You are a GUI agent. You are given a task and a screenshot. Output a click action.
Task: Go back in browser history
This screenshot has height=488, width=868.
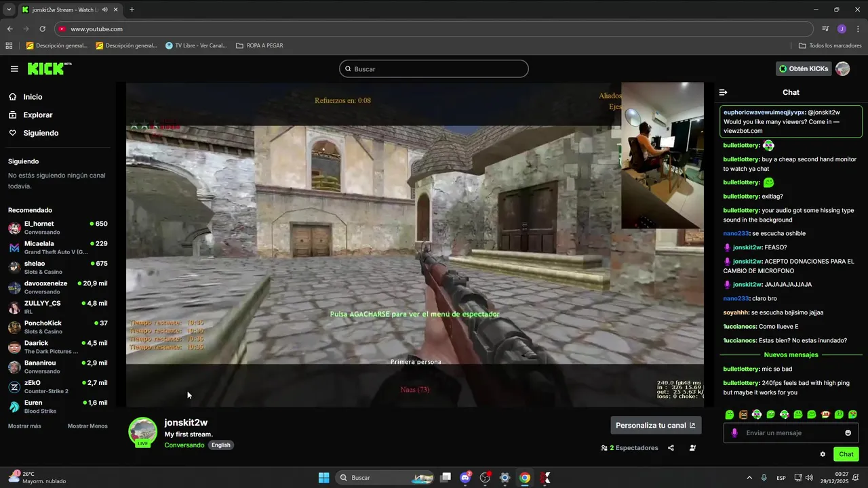coord(9,29)
